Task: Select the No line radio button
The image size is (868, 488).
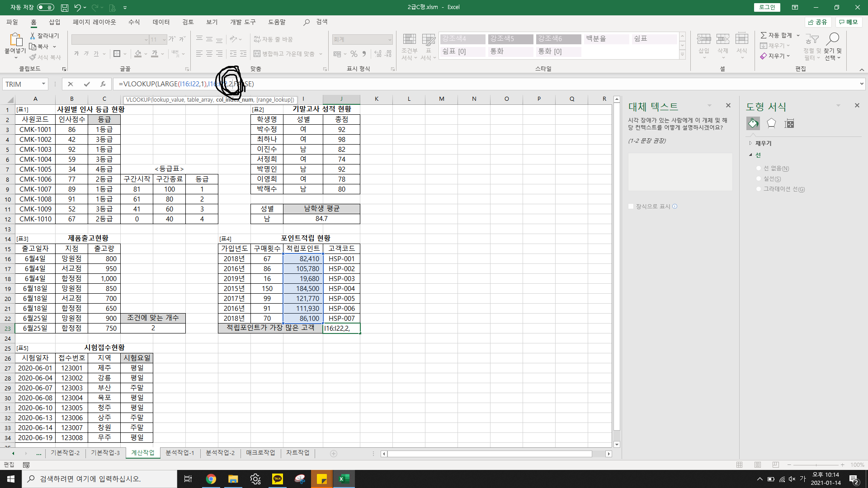Action: (759, 169)
